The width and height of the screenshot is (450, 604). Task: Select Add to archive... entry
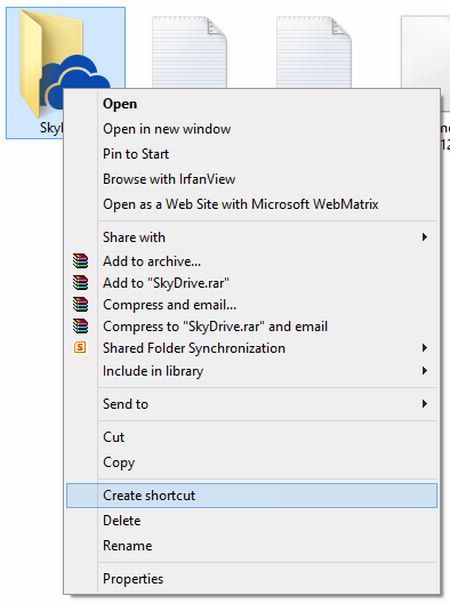(252, 261)
